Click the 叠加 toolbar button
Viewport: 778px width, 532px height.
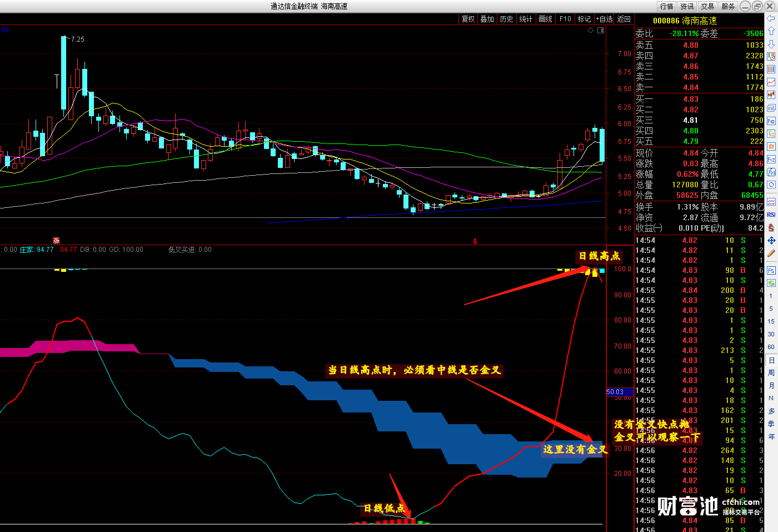487,19
